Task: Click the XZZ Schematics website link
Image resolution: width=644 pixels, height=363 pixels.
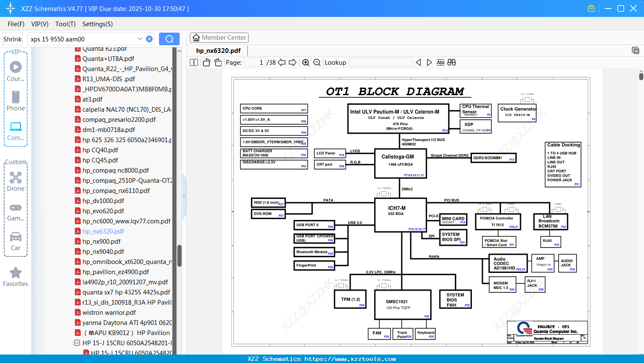Action: 350,359
